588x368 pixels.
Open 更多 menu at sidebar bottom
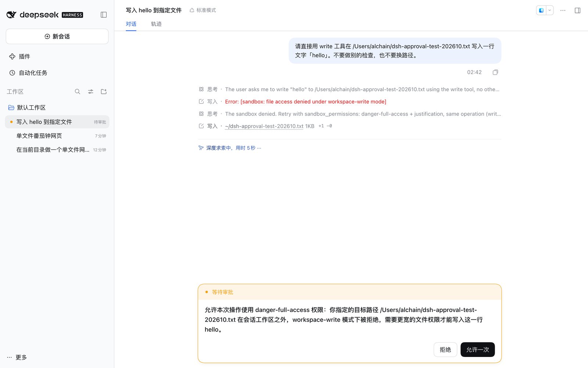click(17, 357)
